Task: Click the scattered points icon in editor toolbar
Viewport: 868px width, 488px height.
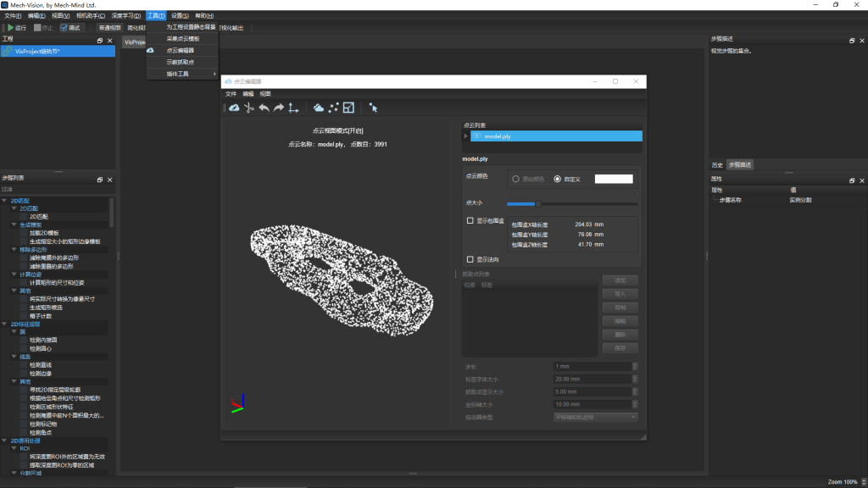Action: pyautogui.click(x=333, y=108)
